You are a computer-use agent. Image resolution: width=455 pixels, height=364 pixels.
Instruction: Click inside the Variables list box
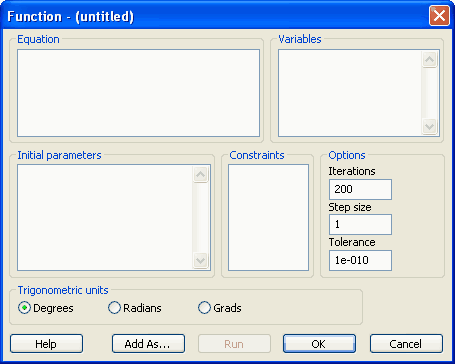pyautogui.click(x=350, y=93)
